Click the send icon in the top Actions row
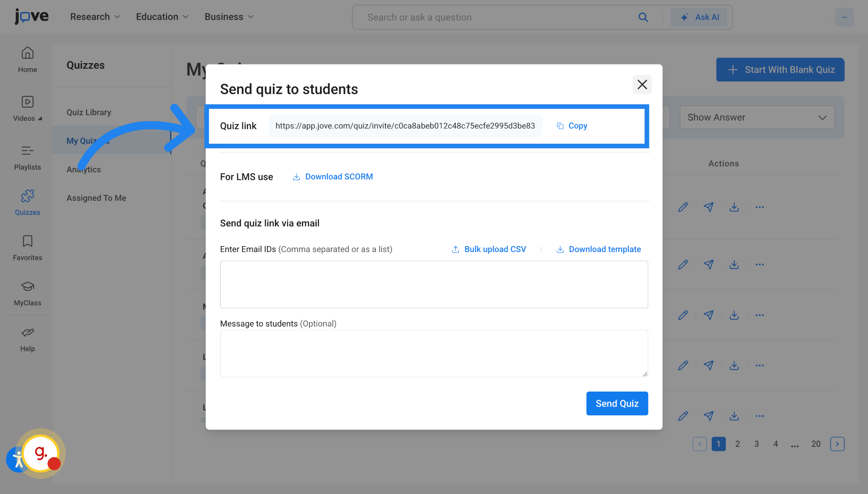 pos(708,207)
